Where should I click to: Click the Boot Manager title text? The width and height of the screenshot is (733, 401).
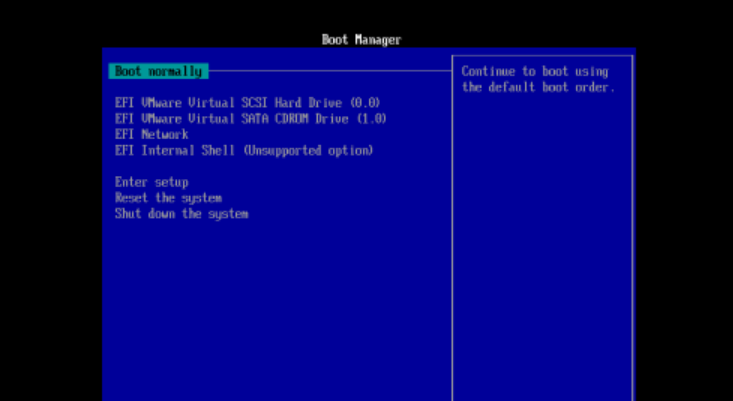361,40
